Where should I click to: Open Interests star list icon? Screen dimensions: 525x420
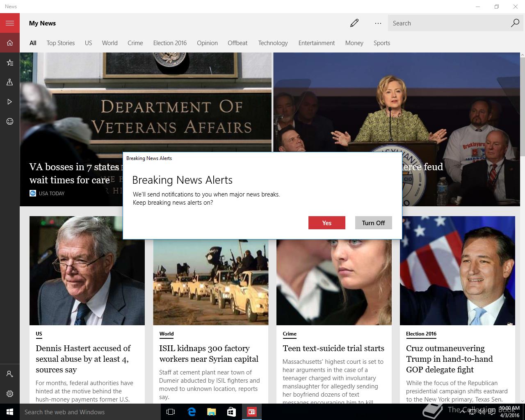point(10,62)
